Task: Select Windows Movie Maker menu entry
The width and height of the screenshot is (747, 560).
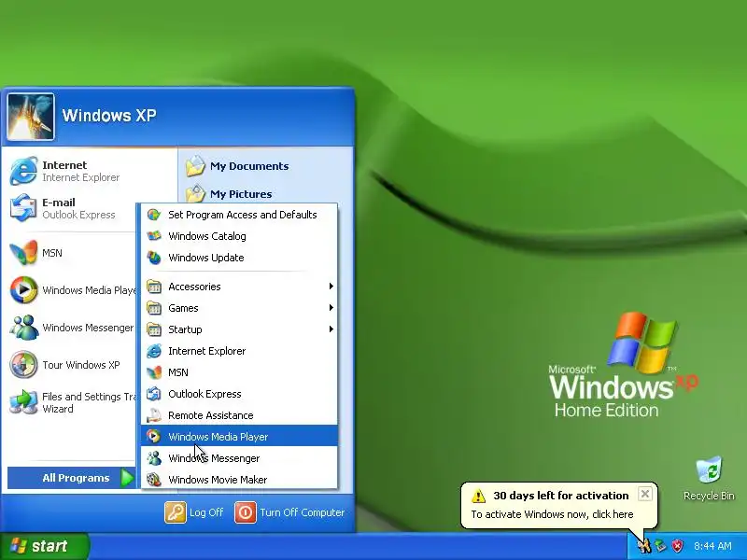Action: coord(239,480)
